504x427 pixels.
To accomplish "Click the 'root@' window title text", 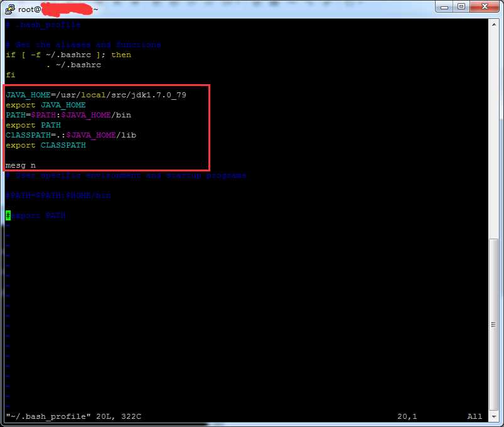I will coord(29,9).
